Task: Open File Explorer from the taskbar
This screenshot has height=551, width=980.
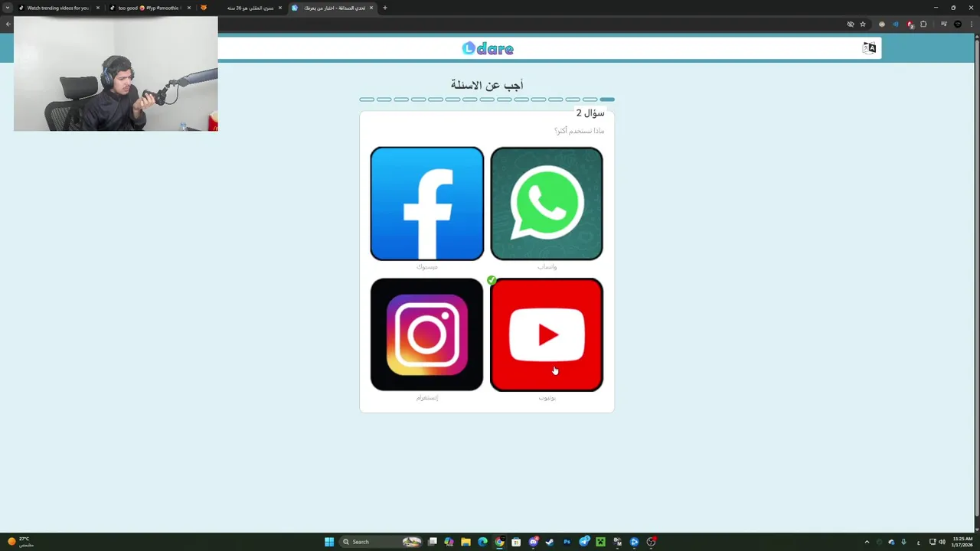Action: click(465, 542)
